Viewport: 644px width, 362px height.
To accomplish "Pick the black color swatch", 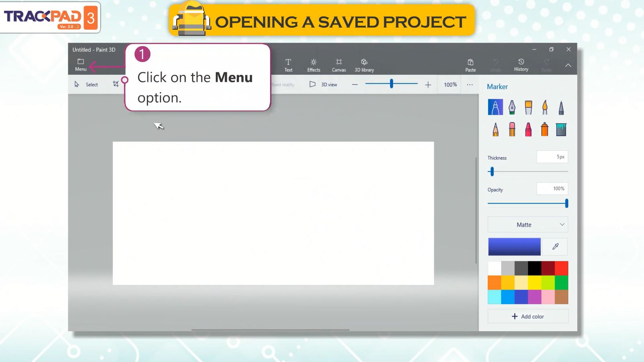I will click(x=535, y=268).
